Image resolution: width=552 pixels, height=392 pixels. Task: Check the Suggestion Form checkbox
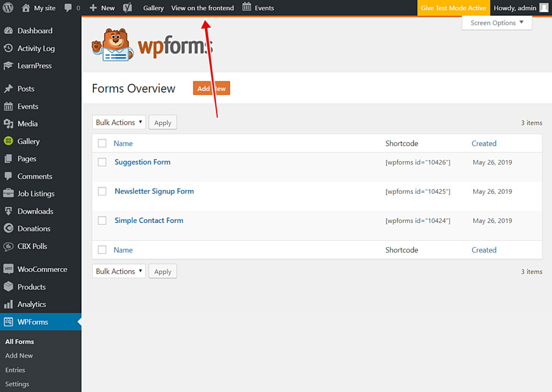coord(102,162)
